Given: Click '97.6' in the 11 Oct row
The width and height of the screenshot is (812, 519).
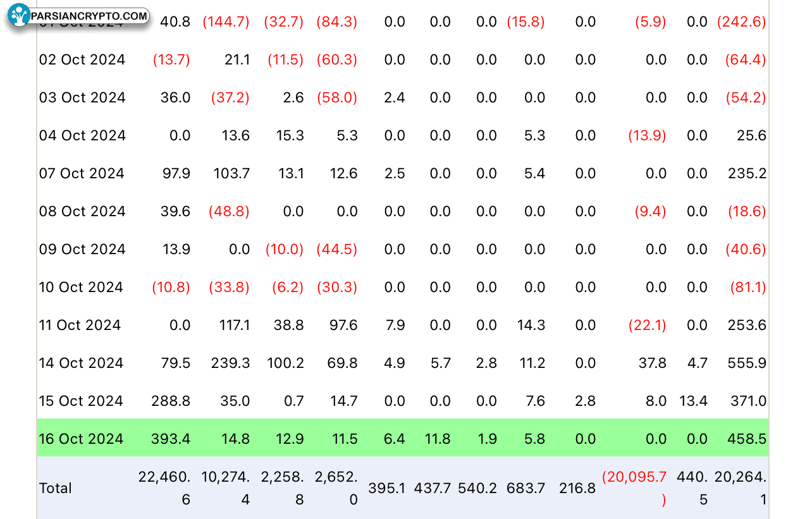Looking at the screenshot, I should (344, 325).
